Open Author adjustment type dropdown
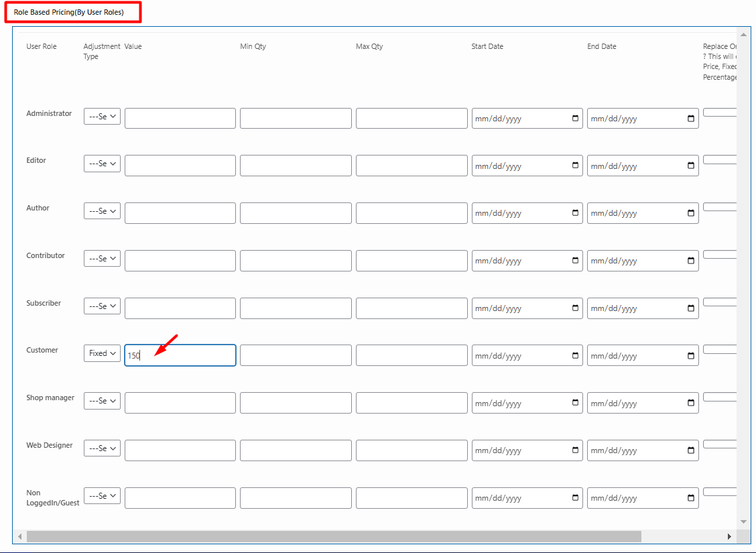Screen dimensions: 756x553 point(102,211)
